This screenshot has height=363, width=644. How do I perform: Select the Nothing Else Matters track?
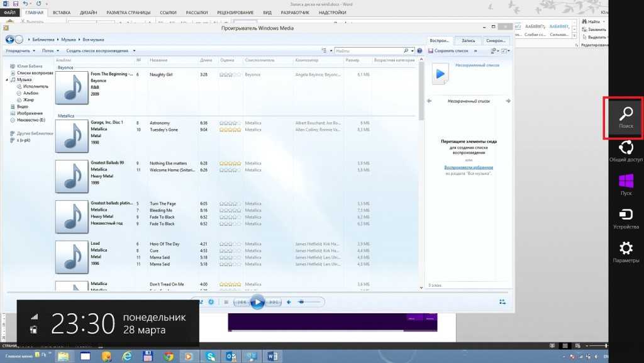[x=168, y=163]
